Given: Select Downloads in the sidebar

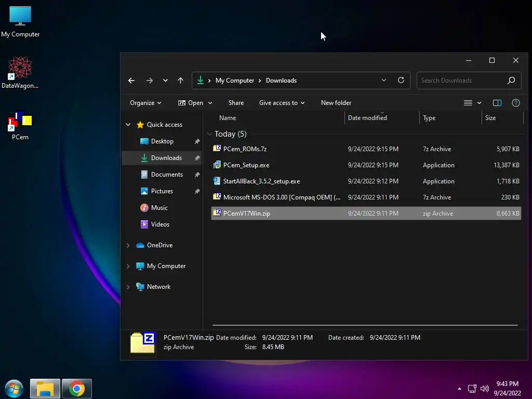Looking at the screenshot, I should tap(166, 158).
